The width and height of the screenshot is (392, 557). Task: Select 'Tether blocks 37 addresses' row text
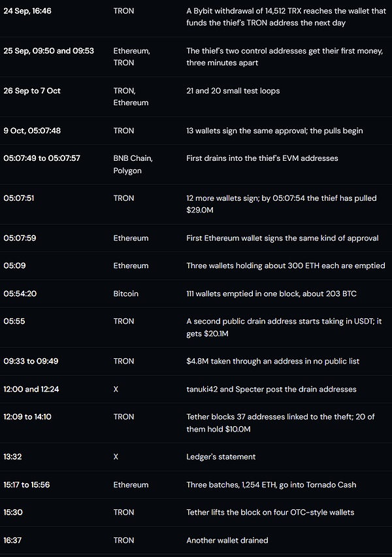[280, 423]
